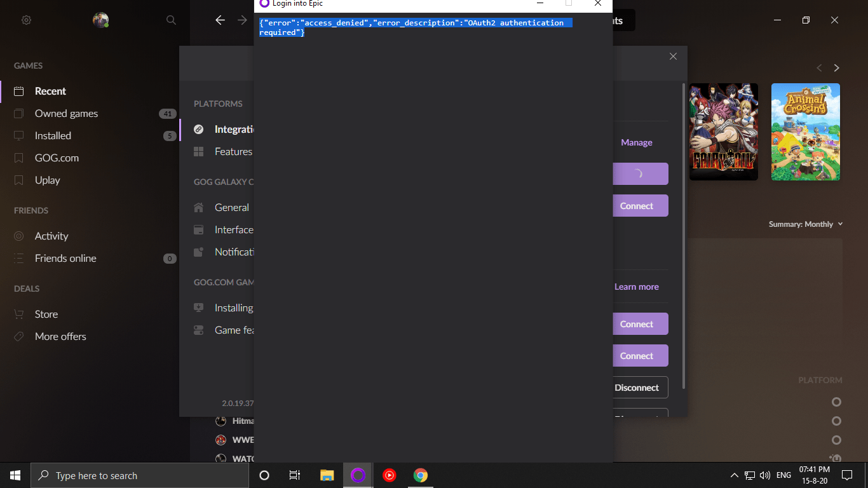Click the Disconnect button
This screenshot has width=868, height=488.
coord(637,387)
